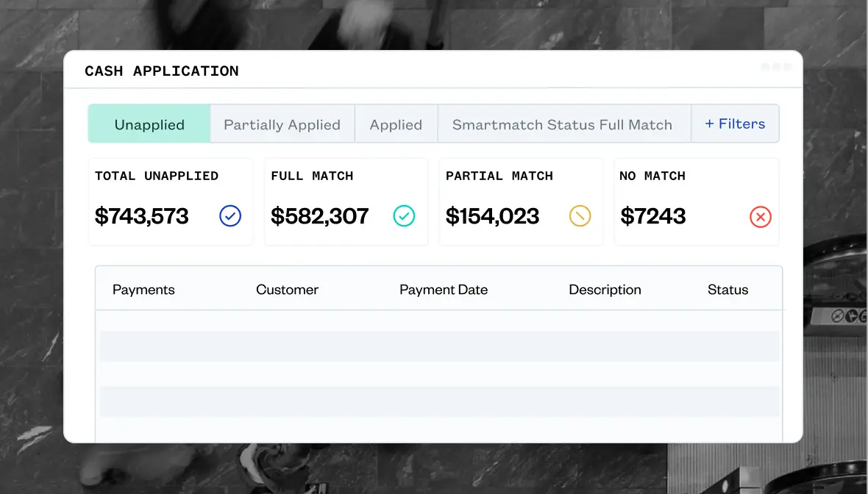Open the Total Unapplied $743,573 card

[171, 201]
